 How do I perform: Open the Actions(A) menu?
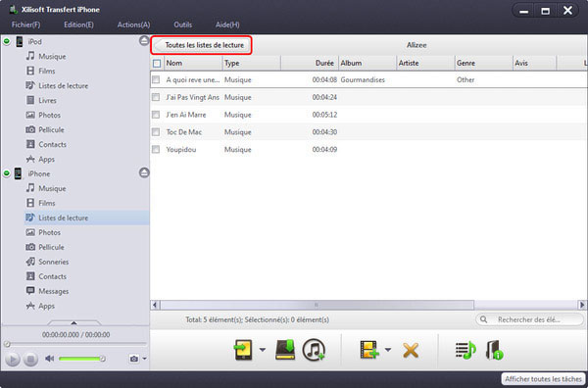click(134, 24)
